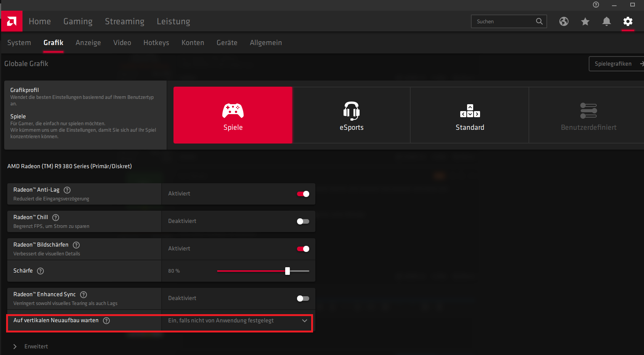The width and height of the screenshot is (644, 355).
Task: Switch to the Geräte sub-tab
Action: pyautogui.click(x=227, y=43)
